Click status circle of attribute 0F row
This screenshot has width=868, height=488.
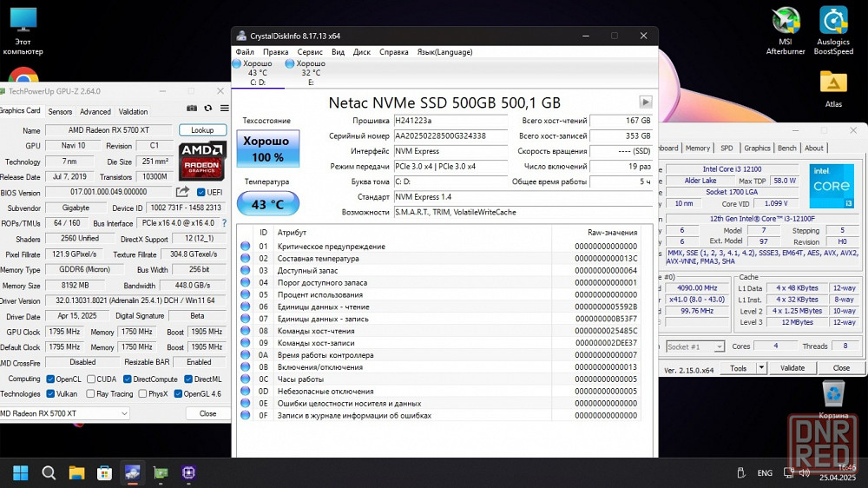(x=246, y=415)
